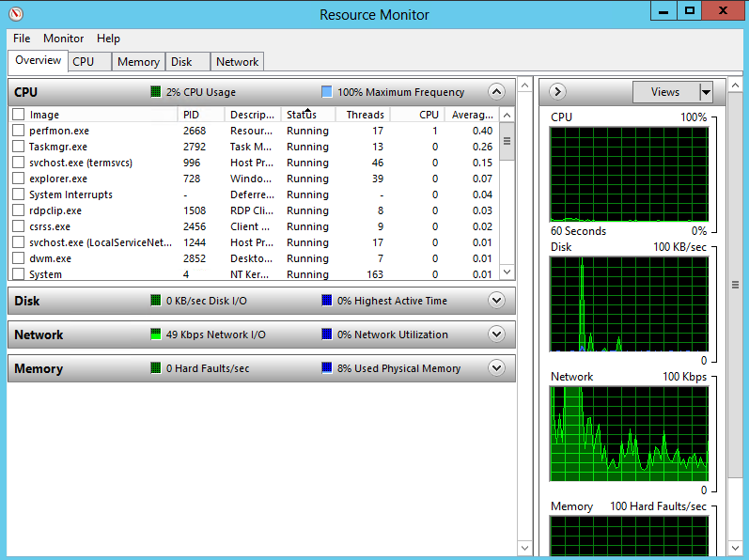The height and width of the screenshot is (560, 749).
Task: Click the green Disk I/O indicator square
Action: [x=156, y=301]
